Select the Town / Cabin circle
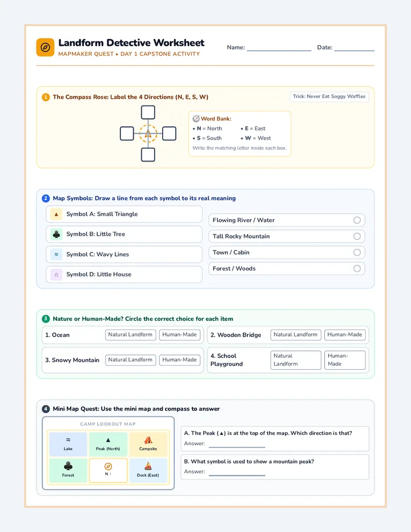Image resolution: width=411 pixels, height=532 pixels. click(357, 252)
